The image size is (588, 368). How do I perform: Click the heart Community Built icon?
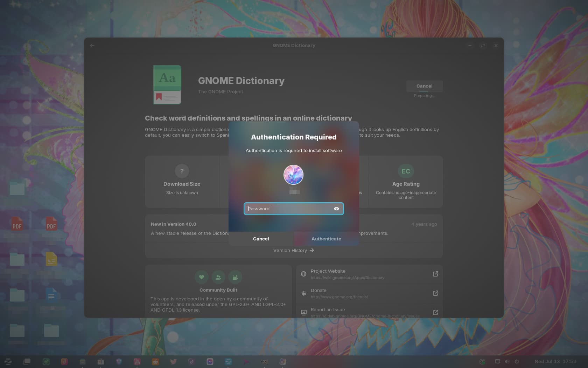(x=202, y=277)
